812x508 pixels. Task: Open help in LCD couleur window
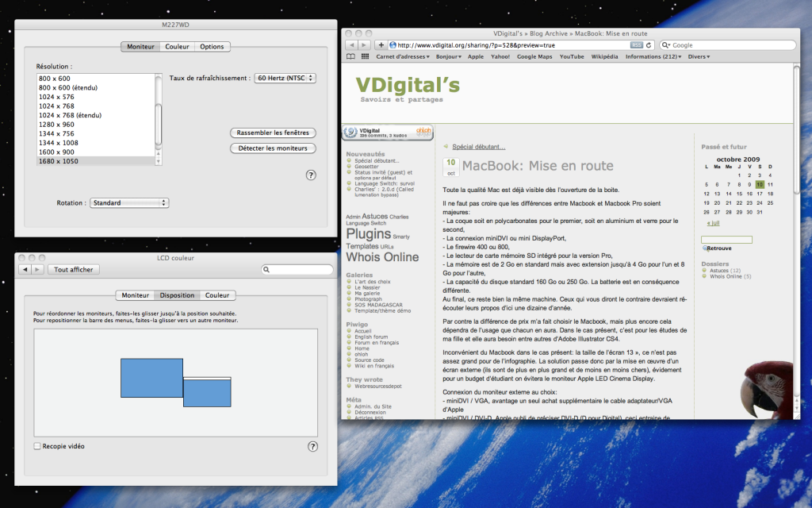click(312, 446)
